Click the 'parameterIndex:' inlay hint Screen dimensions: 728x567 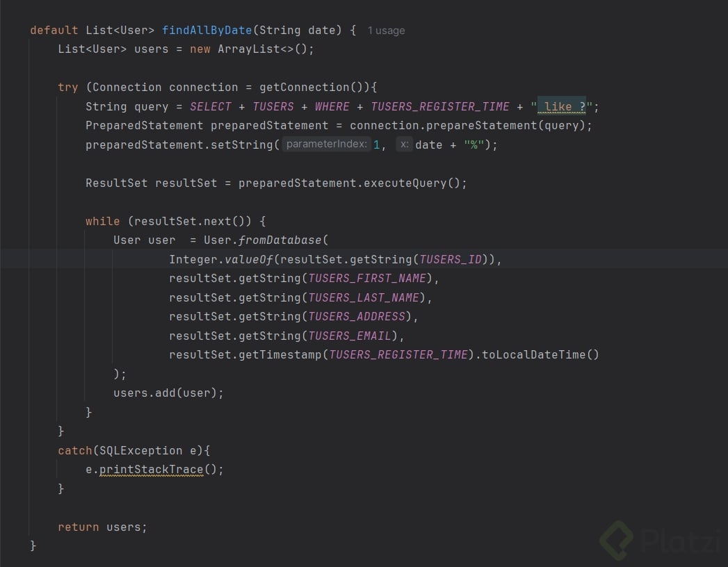tap(326, 145)
